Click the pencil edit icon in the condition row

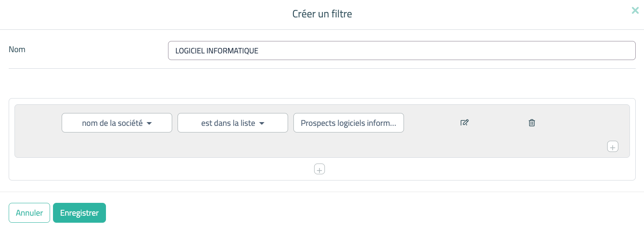(x=464, y=123)
